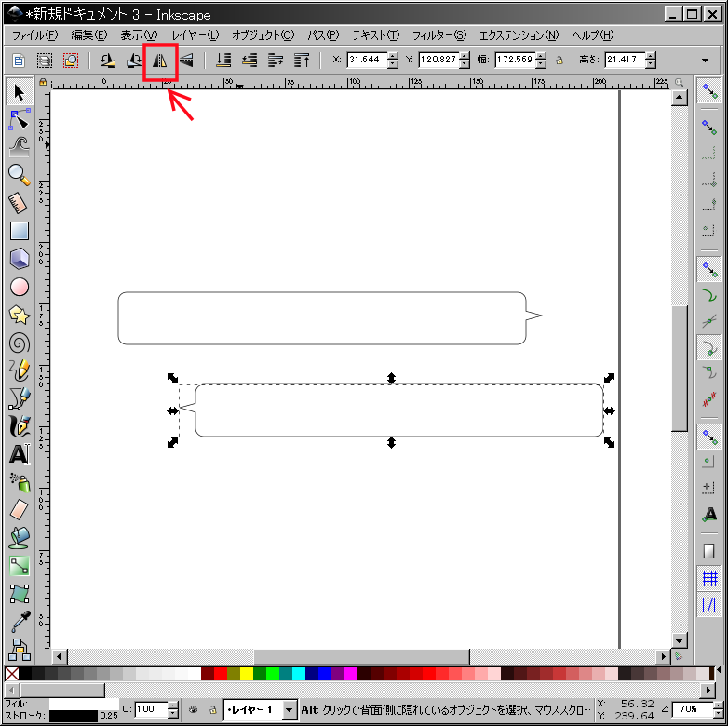This screenshot has width=728, height=726.
Task: Open the フィルター(S) menu
Action: (x=439, y=34)
